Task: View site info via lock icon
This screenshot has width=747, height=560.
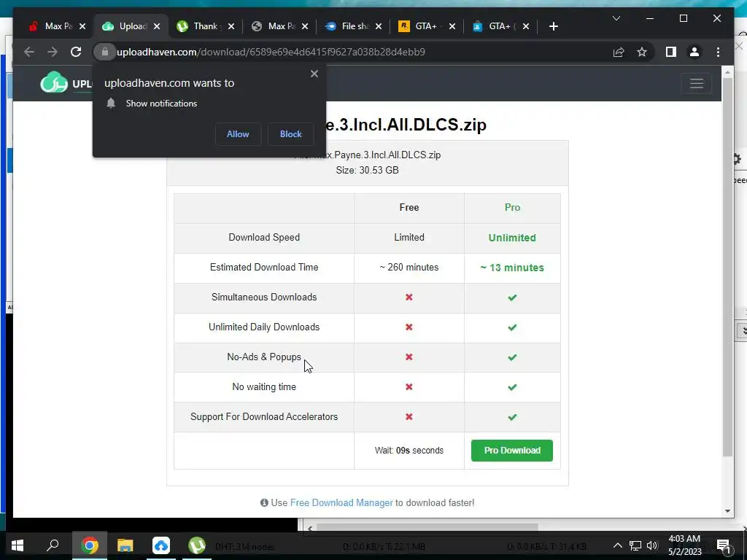Action: coord(105,52)
